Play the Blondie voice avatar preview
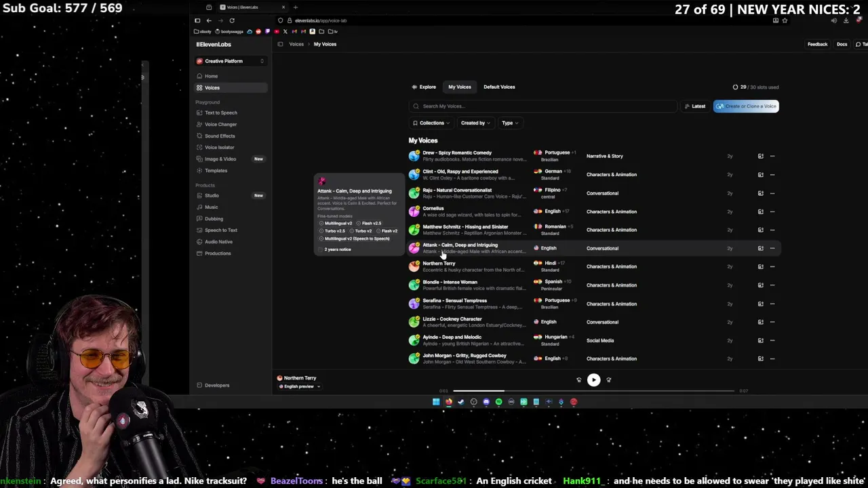 tap(414, 285)
